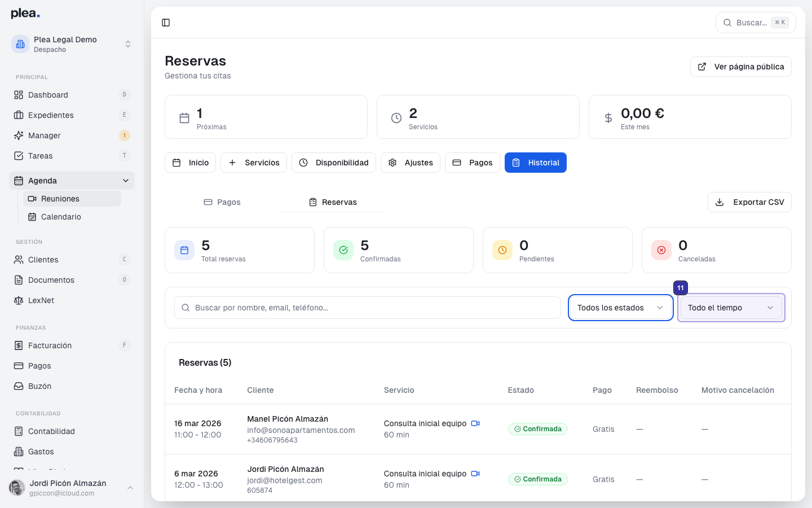Open Clientes in the sidebar
The width and height of the screenshot is (812, 508).
[72, 260]
